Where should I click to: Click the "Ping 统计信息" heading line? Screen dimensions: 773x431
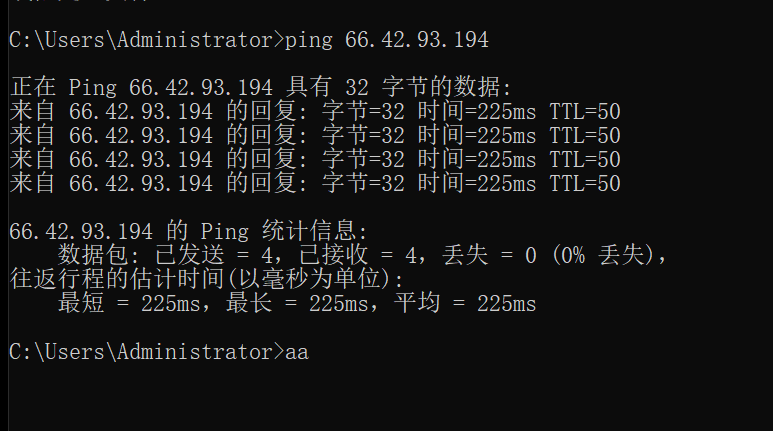188,231
